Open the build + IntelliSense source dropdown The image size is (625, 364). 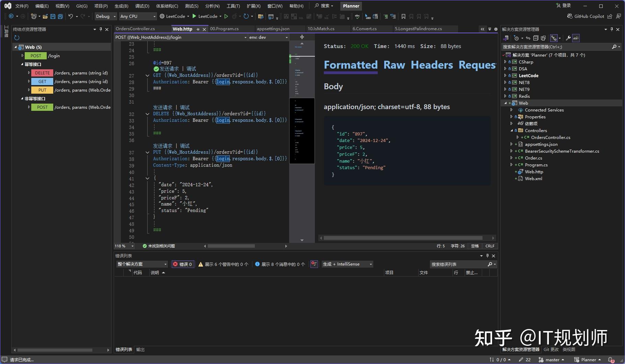click(x=347, y=264)
